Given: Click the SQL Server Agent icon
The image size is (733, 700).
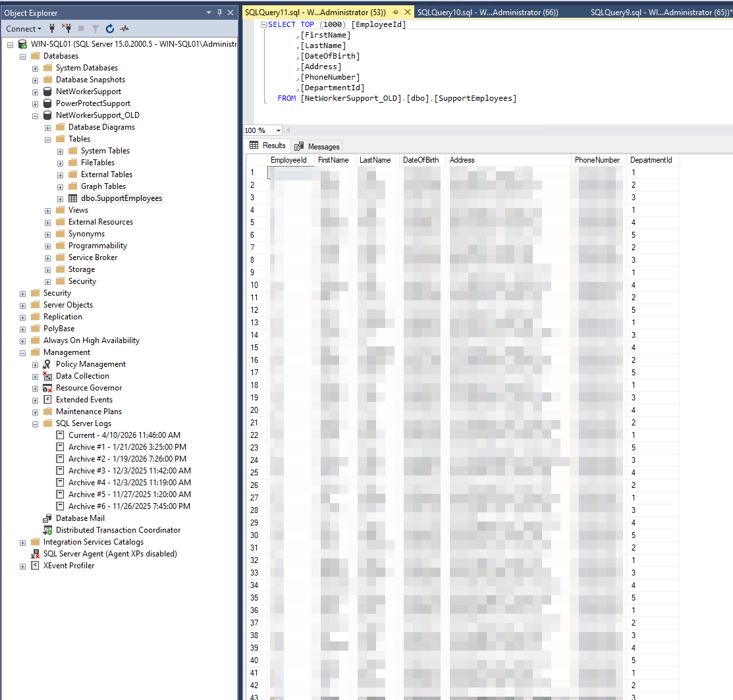Looking at the screenshot, I should pyautogui.click(x=34, y=553).
